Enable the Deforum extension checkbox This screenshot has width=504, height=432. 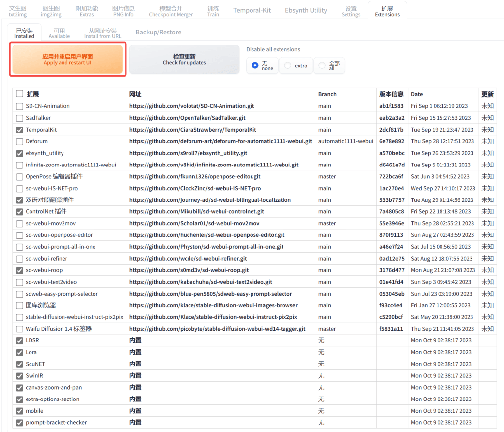(19, 141)
